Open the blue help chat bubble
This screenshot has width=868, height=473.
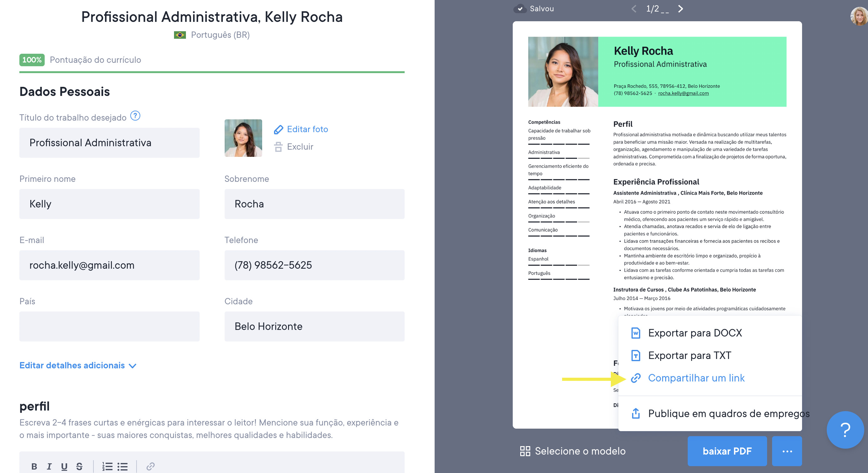click(845, 430)
